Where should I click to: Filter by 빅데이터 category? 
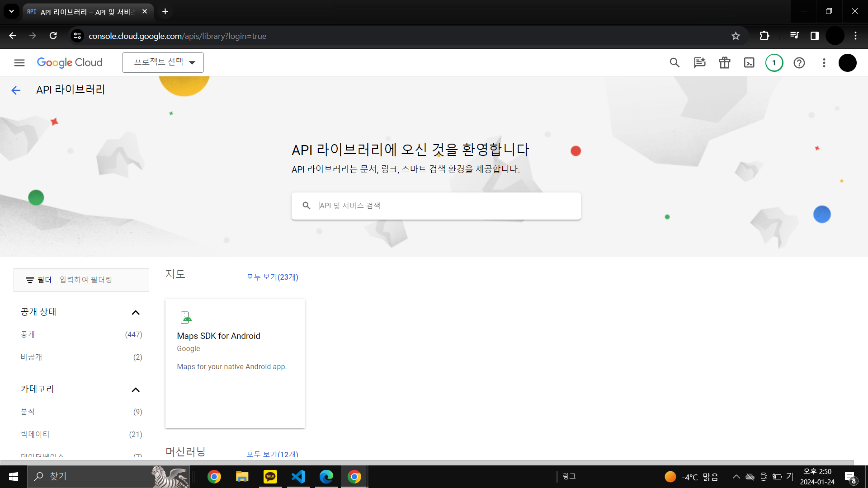(x=35, y=435)
